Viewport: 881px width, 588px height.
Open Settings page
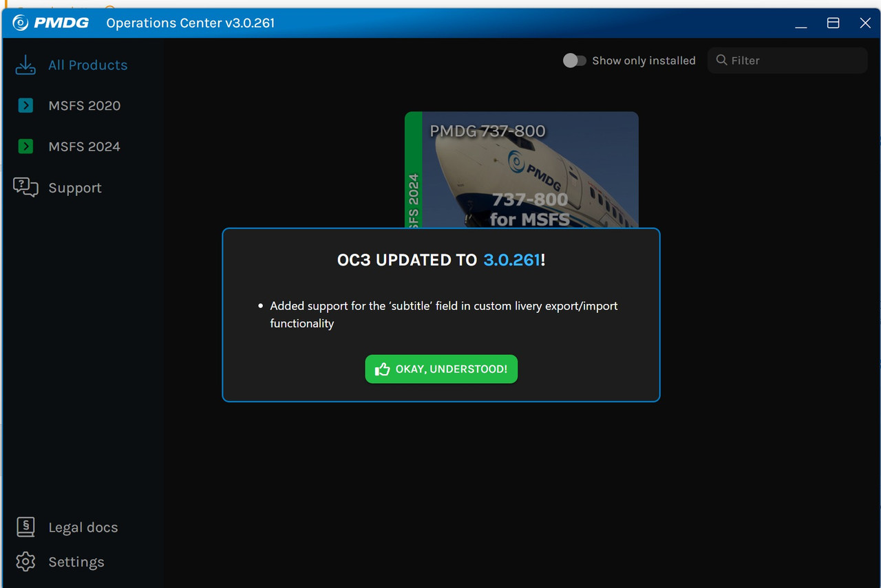[x=76, y=562]
